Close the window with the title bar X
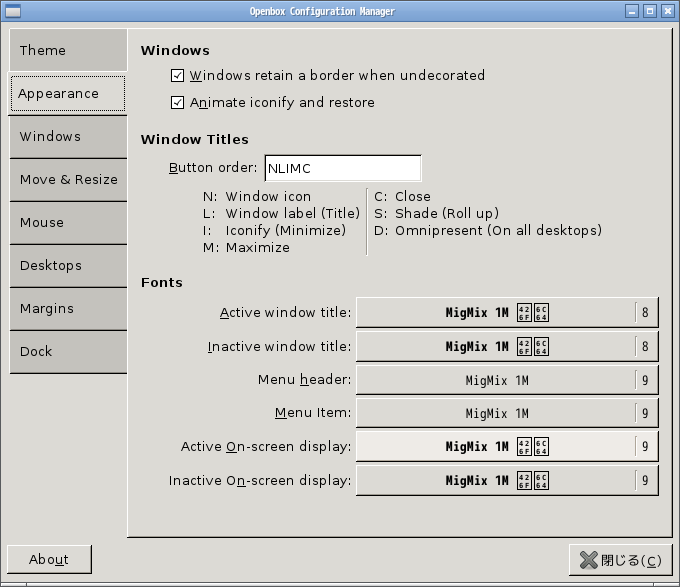Viewport: 680px width, 587px height. pyautogui.click(x=667, y=11)
